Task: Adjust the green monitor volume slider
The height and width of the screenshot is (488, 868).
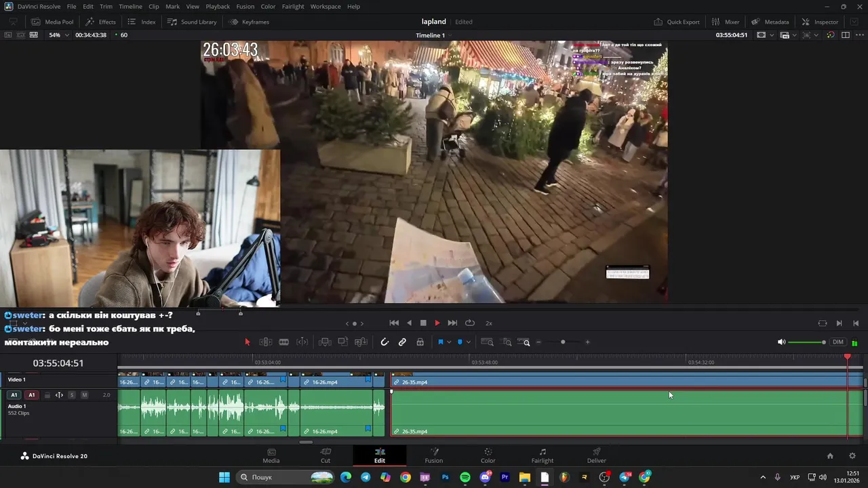Action: (807, 342)
